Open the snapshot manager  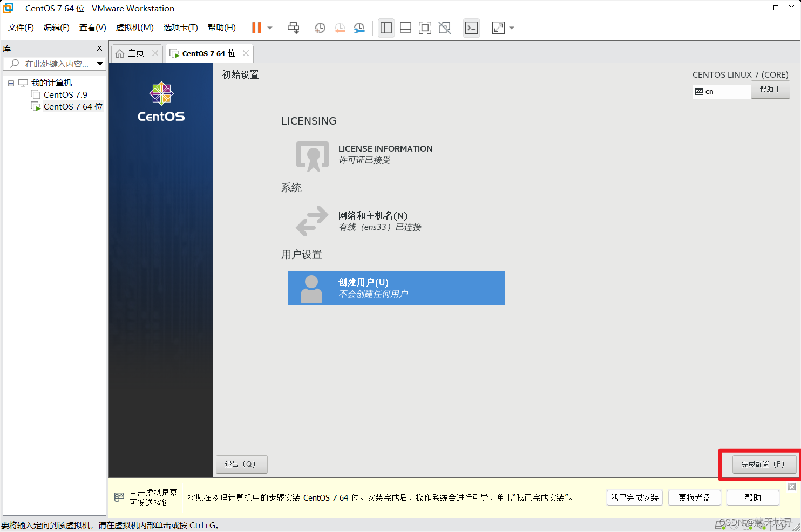[x=359, y=28]
